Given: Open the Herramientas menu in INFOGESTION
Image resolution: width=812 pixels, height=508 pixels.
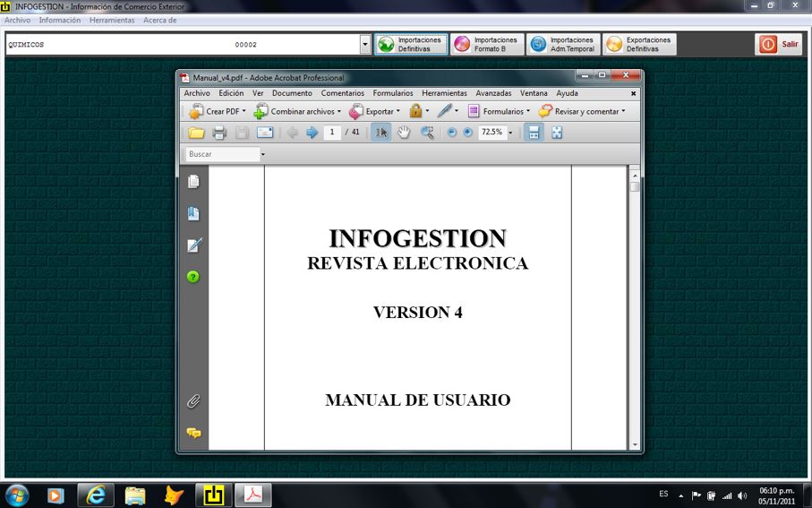Looking at the screenshot, I should (x=112, y=20).
